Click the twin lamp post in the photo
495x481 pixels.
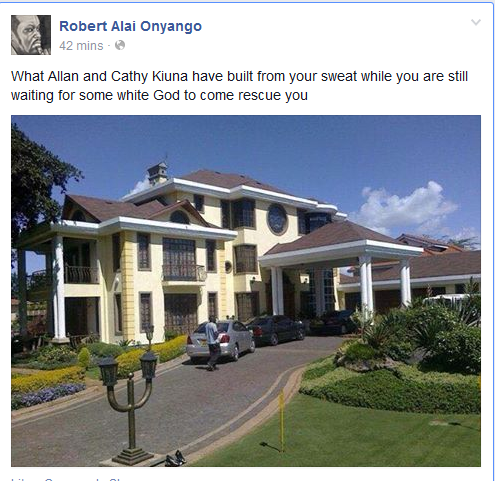click(x=130, y=404)
